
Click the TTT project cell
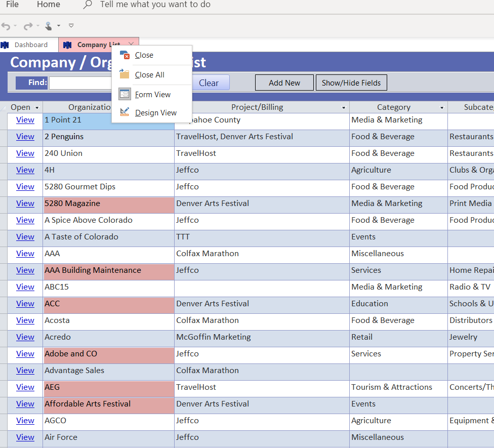click(x=262, y=238)
